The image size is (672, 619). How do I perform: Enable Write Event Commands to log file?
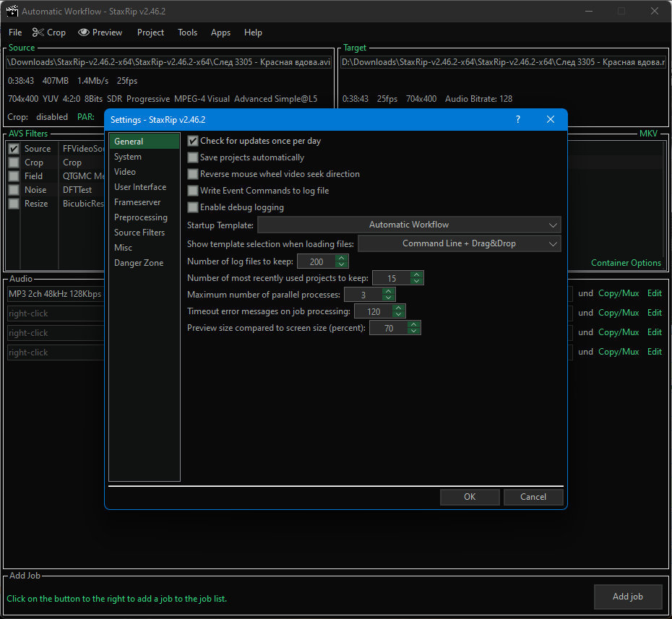pos(193,191)
